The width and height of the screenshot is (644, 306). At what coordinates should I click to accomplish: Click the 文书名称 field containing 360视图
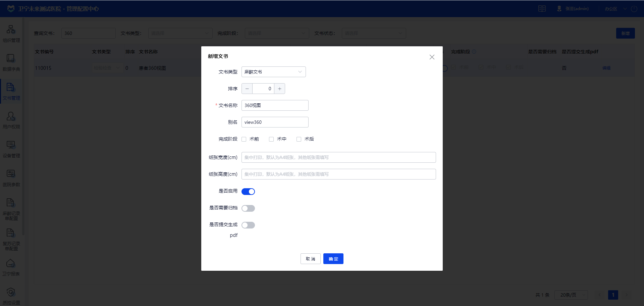(275, 105)
